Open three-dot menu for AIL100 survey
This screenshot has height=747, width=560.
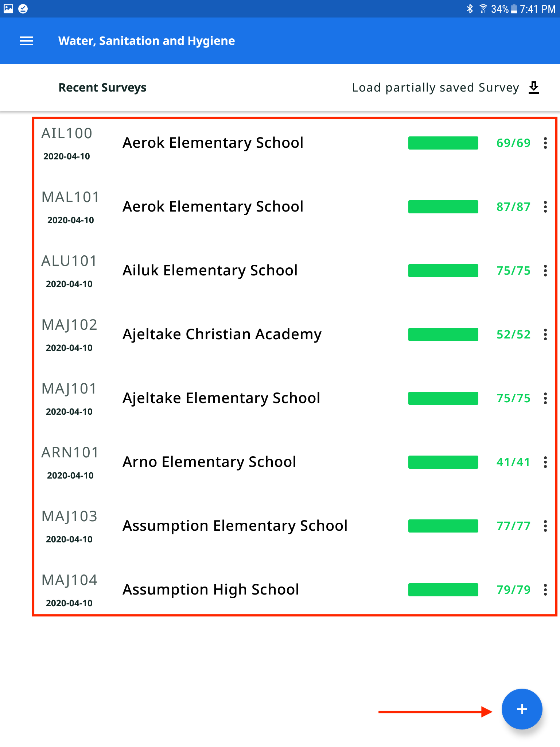pyautogui.click(x=545, y=143)
